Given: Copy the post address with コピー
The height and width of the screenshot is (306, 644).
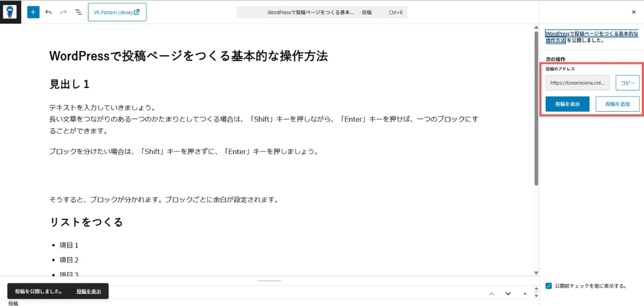Looking at the screenshot, I should tap(627, 83).
